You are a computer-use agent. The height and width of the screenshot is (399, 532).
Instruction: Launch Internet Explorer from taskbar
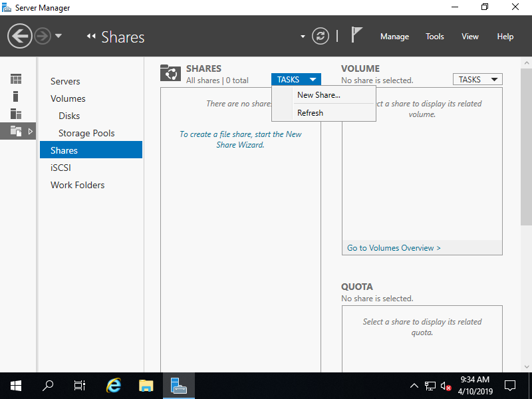tap(113, 386)
